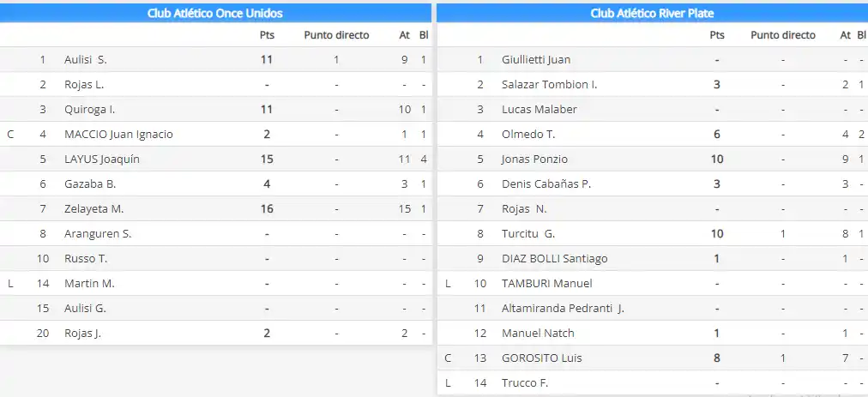Click on Jonas Ponzio
This screenshot has height=397, width=868.
(534, 159)
